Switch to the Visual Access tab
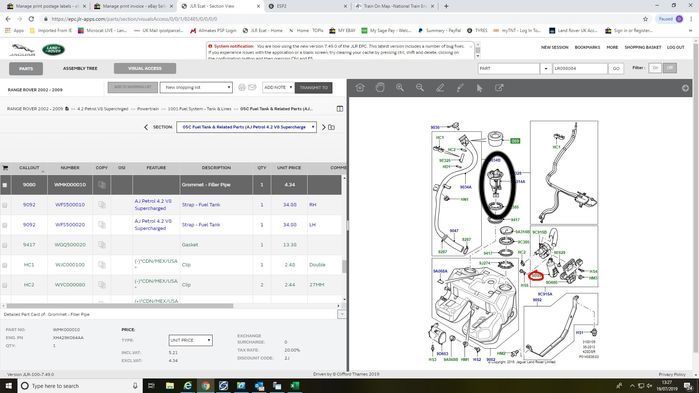Viewport: 699px width, 393px height. pos(145,68)
